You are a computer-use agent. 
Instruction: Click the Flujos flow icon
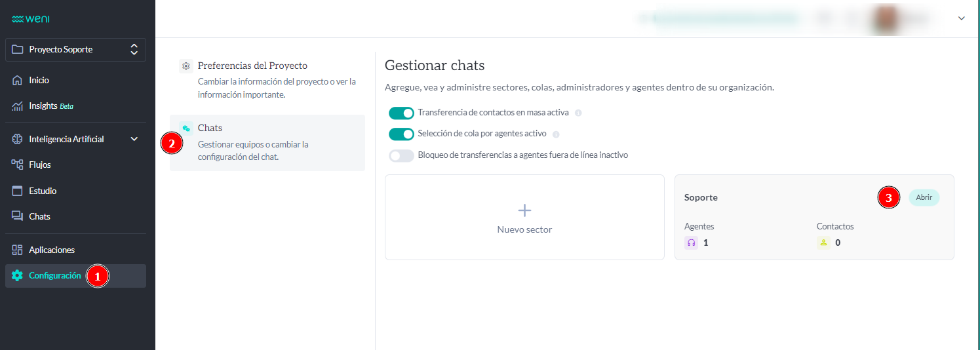point(18,165)
